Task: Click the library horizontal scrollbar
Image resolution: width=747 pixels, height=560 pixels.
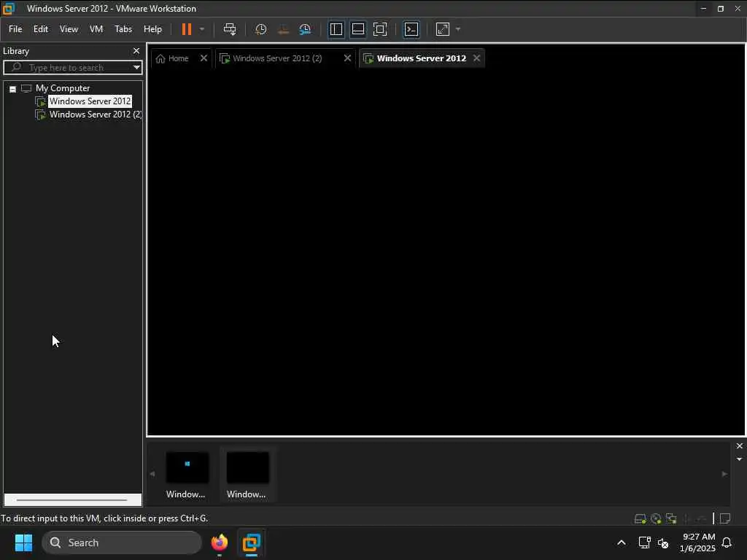Action: tap(71, 500)
